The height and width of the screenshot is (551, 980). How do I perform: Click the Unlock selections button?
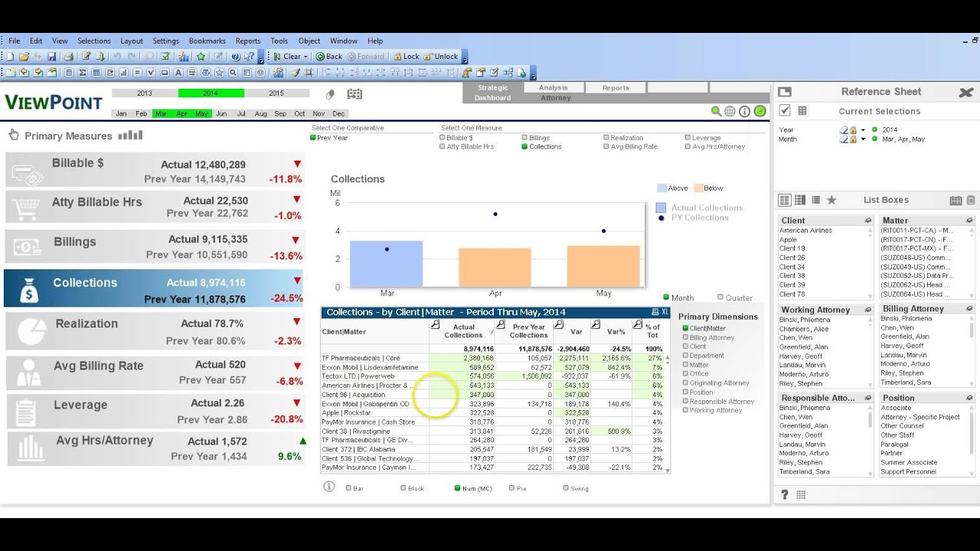click(440, 57)
